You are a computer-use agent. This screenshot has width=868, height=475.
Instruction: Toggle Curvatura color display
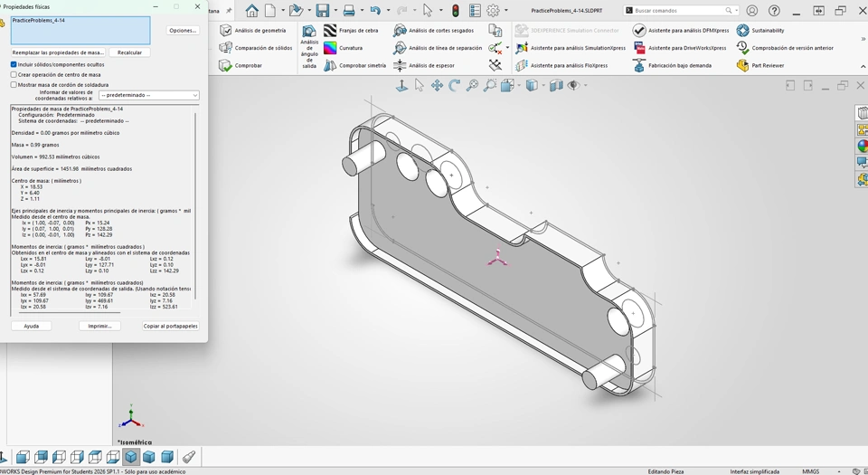[344, 48]
